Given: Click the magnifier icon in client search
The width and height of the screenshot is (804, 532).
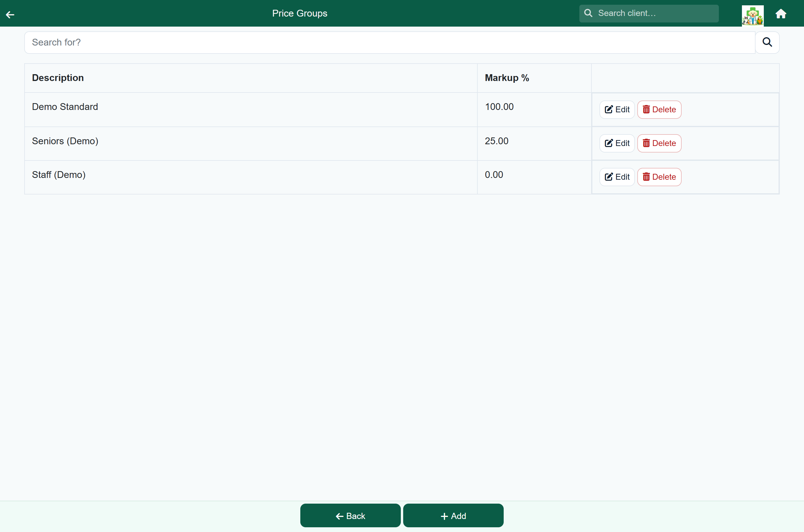Looking at the screenshot, I should coord(588,13).
